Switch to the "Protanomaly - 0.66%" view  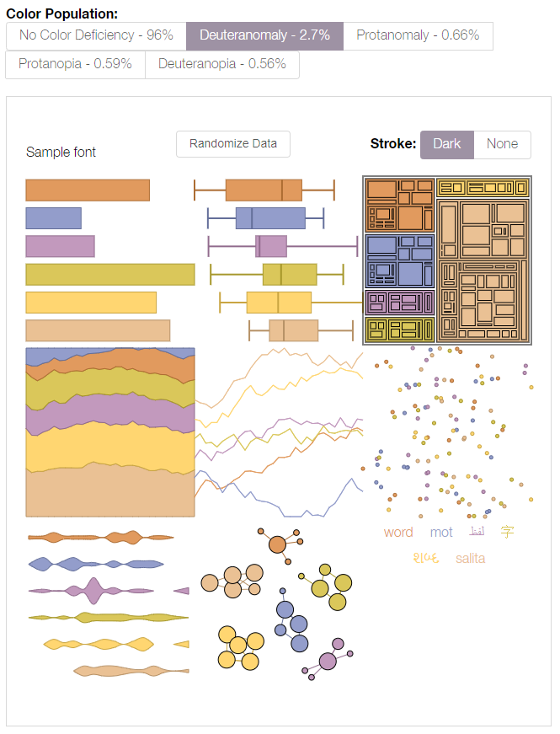[418, 35]
